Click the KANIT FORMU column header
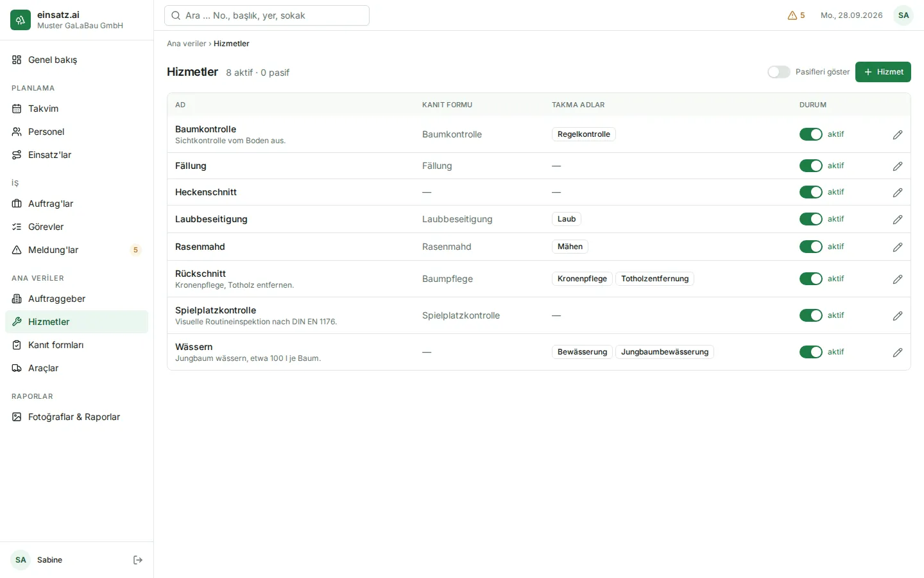Image resolution: width=924 pixels, height=578 pixels. pyautogui.click(x=447, y=105)
